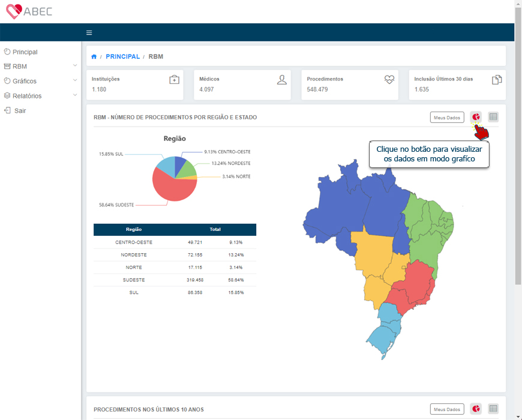Show chart view for Procedimentos últimos 10 anos

[476, 409]
